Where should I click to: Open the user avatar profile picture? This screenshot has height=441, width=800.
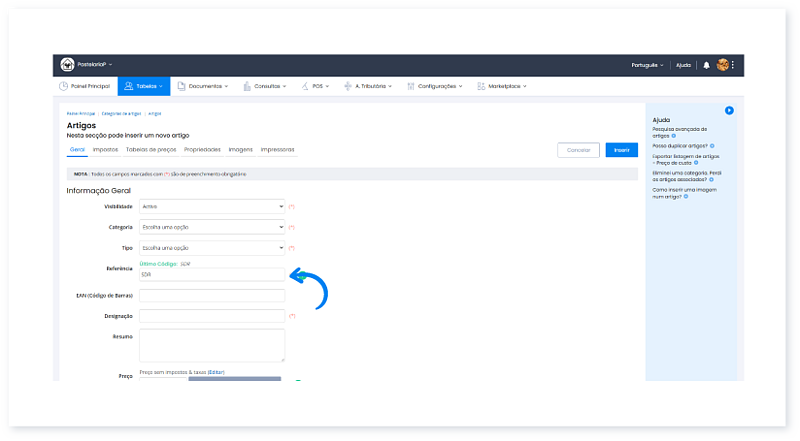tap(722, 65)
